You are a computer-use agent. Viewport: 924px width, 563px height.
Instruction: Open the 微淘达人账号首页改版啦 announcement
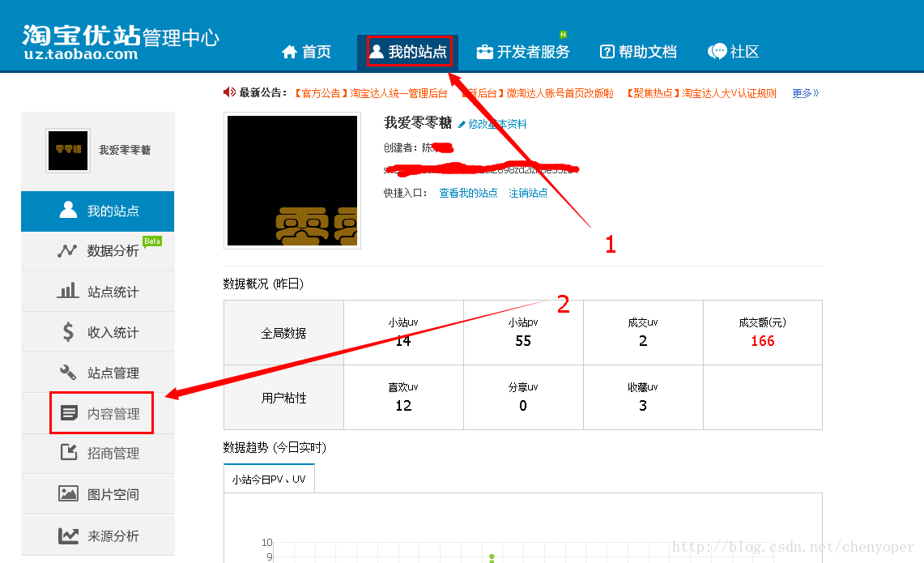(538, 93)
